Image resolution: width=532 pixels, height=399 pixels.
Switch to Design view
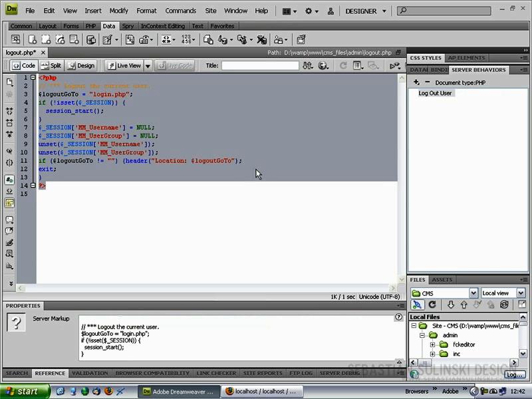coord(80,65)
